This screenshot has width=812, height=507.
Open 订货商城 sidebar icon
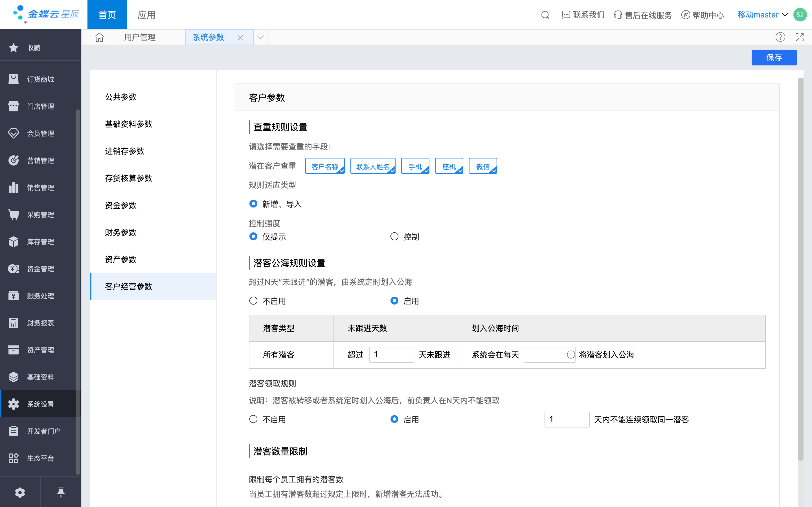point(14,79)
